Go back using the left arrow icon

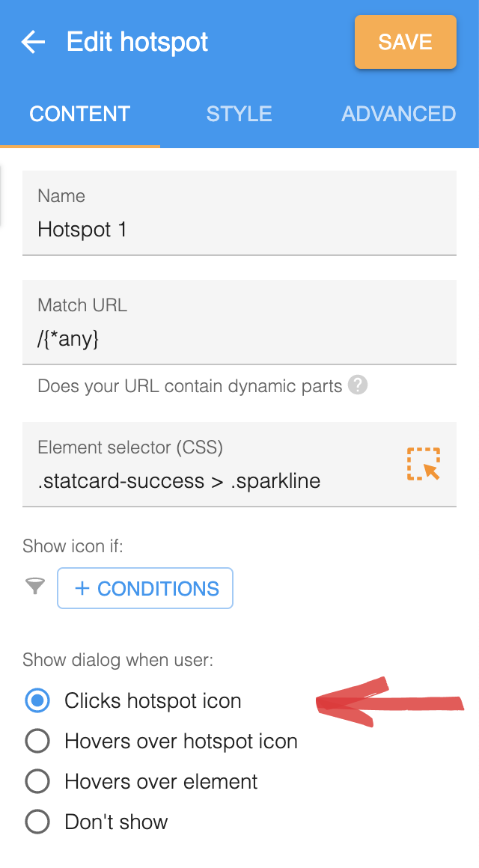[x=33, y=42]
